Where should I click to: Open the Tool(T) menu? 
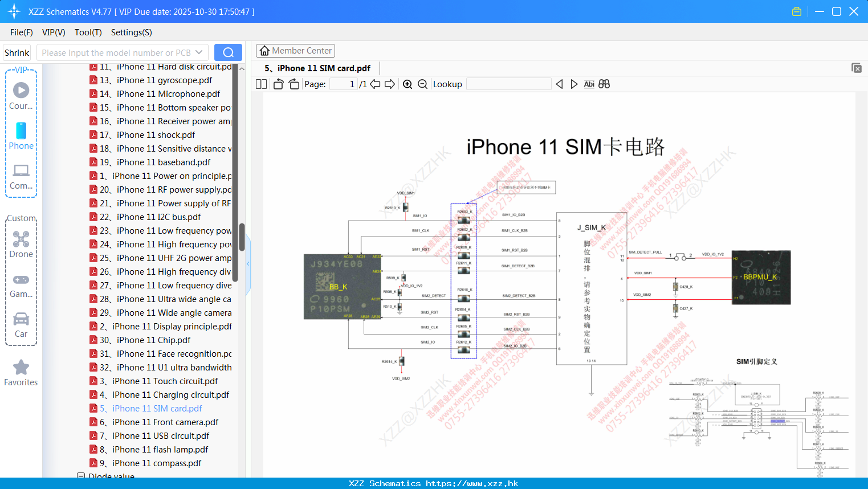pyautogui.click(x=88, y=32)
